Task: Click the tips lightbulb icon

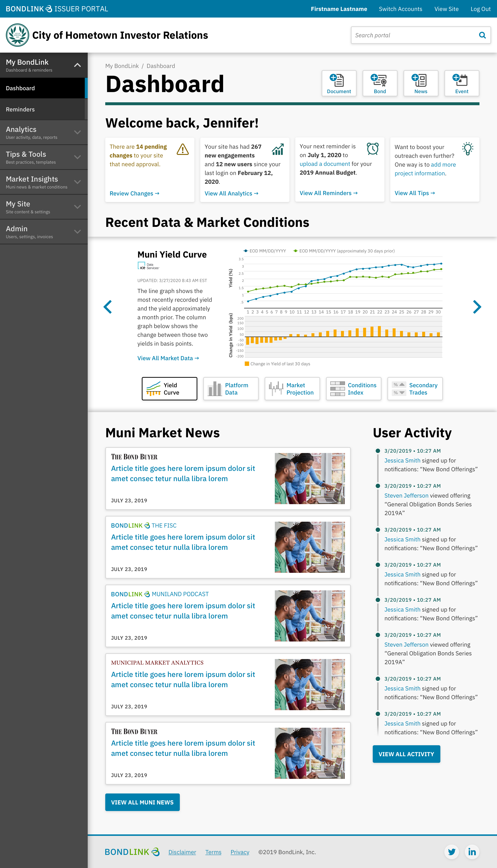Action: [468, 149]
